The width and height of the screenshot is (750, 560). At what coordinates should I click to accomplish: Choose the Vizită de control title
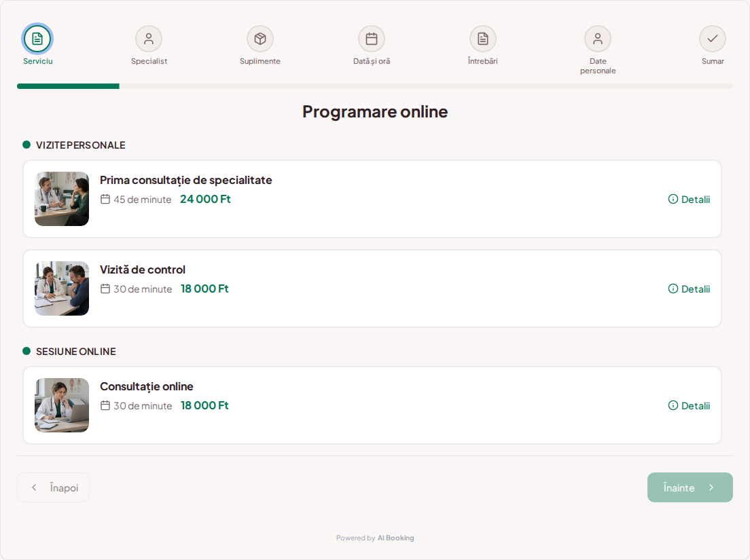pos(143,269)
